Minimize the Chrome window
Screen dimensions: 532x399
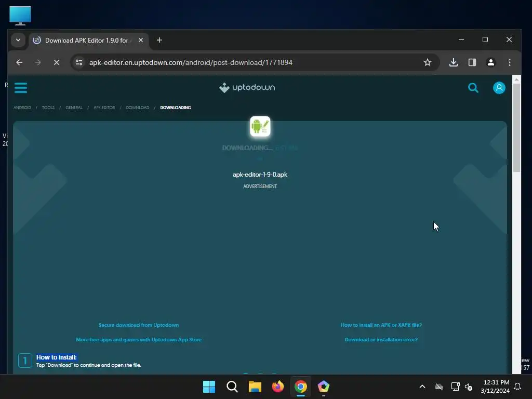coord(461,39)
